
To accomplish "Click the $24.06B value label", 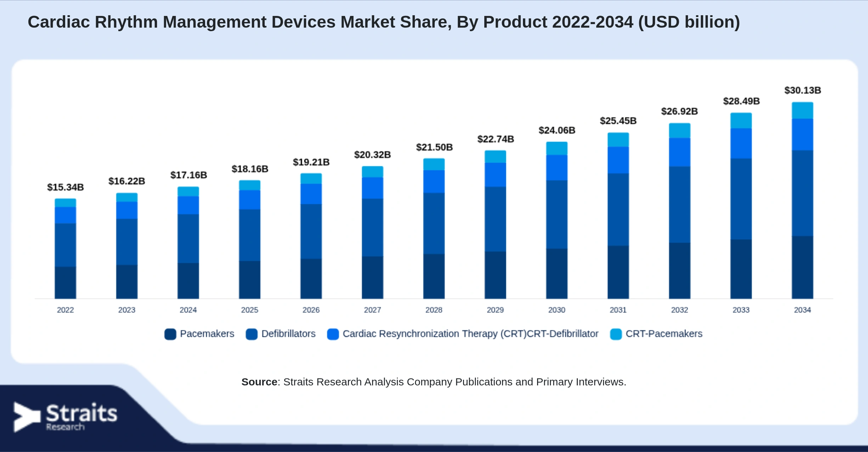I will click(x=557, y=130).
